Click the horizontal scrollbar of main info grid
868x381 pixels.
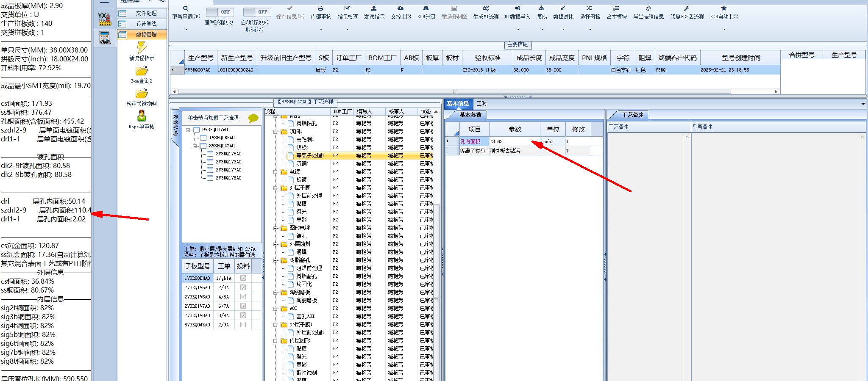point(454,91)
